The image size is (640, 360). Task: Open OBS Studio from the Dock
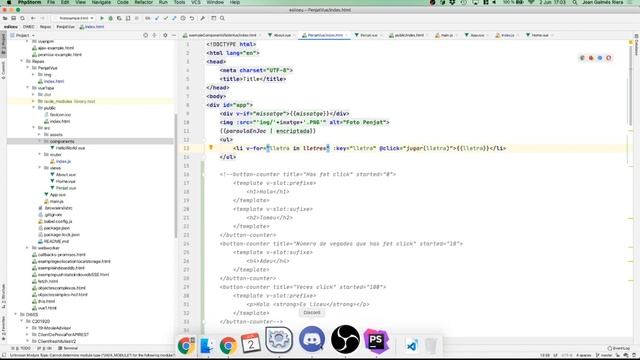(345, 339)
